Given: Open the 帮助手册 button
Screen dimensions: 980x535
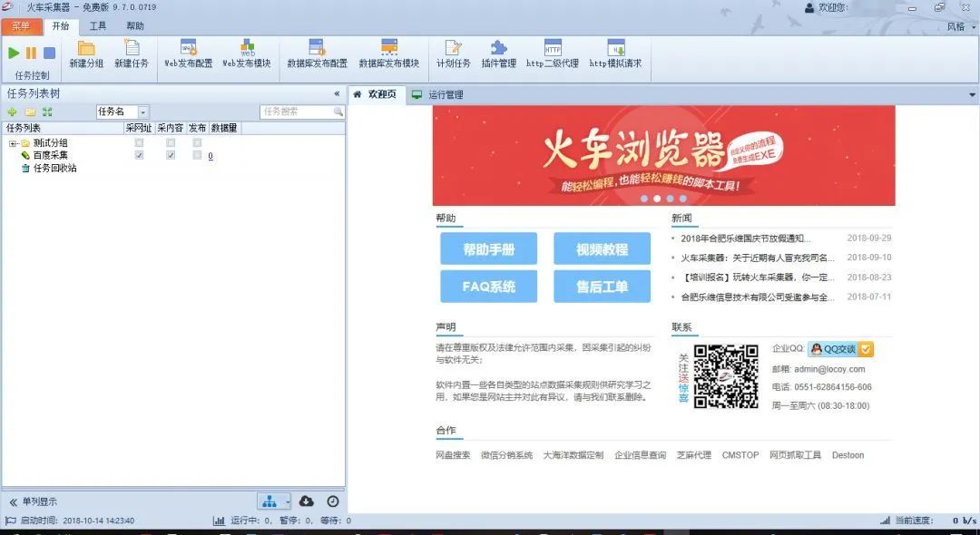Looking at the screenshot, I should 489,249.
